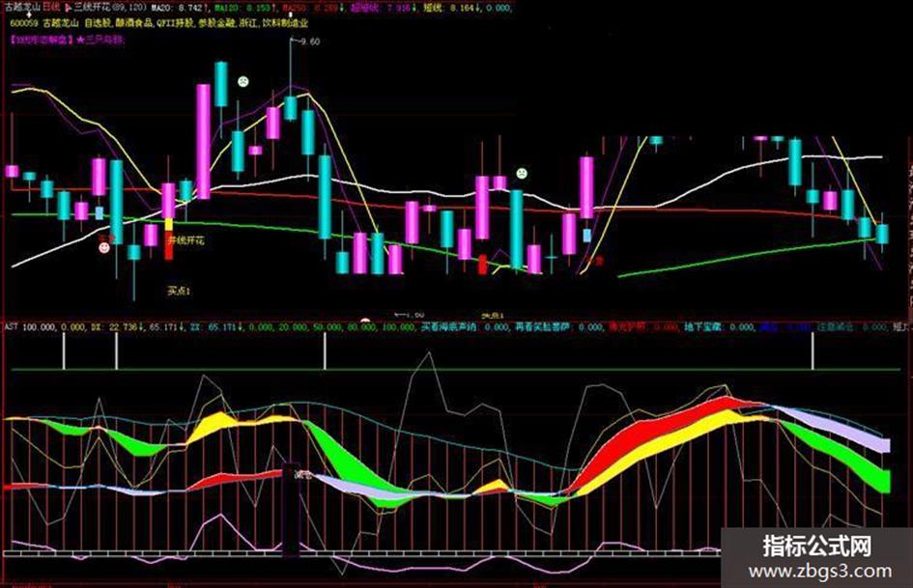
Task: Click the frowning face icon near the chart top
Action: click(243, 81)
